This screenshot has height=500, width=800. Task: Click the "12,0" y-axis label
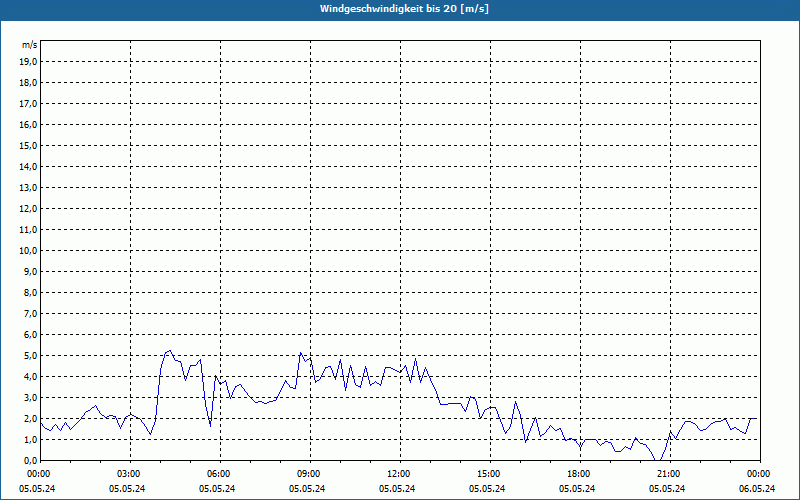tap(28, 208)
